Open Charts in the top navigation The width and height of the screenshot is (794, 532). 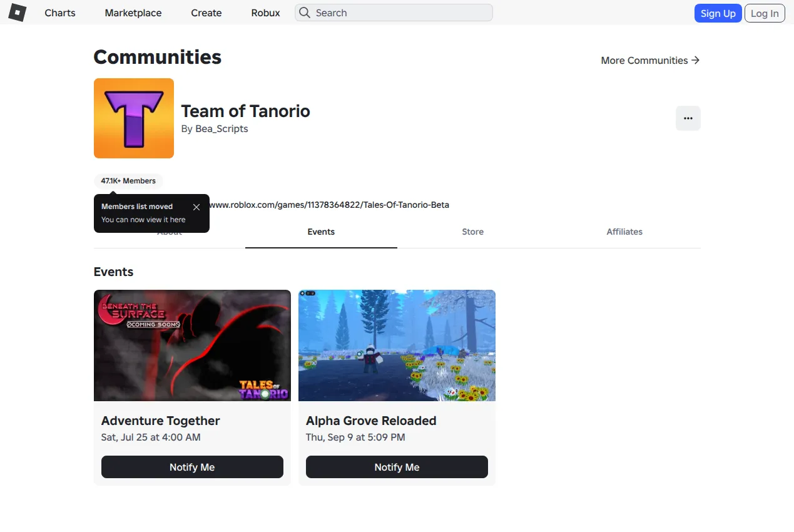[x=60, y=13]
